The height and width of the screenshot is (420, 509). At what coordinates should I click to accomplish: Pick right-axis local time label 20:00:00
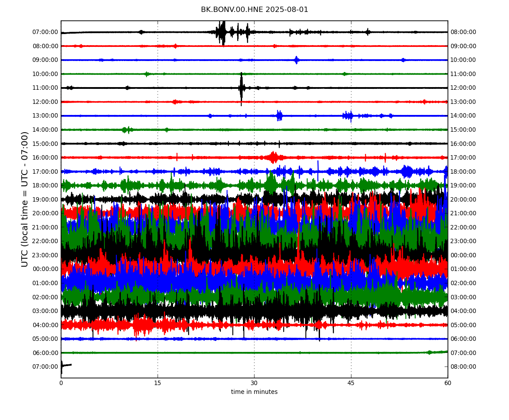pos(463,199)
